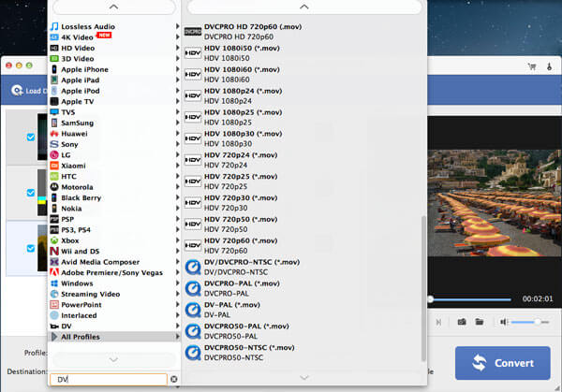This screenshot has width=562, height=392.
Task: Select the Avid Media Composer category
Action: pos(114,262)
